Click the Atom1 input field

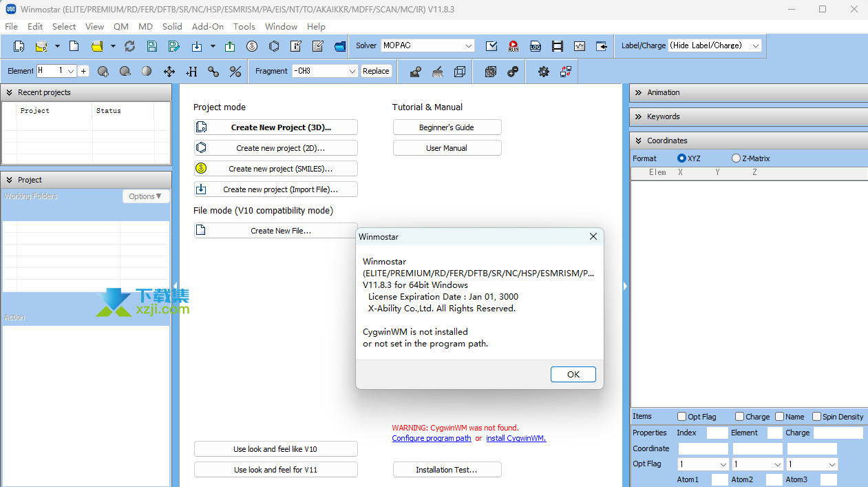pyautogui.click(x=719, y=480)
